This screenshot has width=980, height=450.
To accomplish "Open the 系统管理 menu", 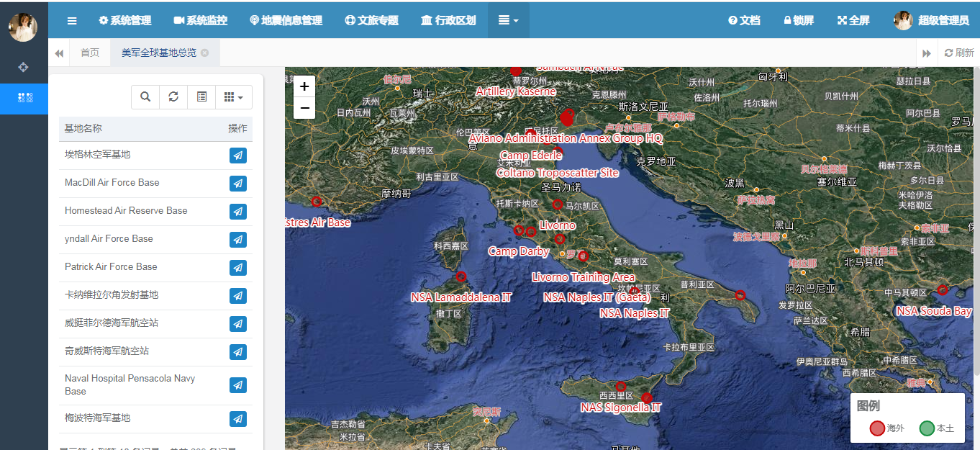I will pyautogui.click(x=125, y=21).
